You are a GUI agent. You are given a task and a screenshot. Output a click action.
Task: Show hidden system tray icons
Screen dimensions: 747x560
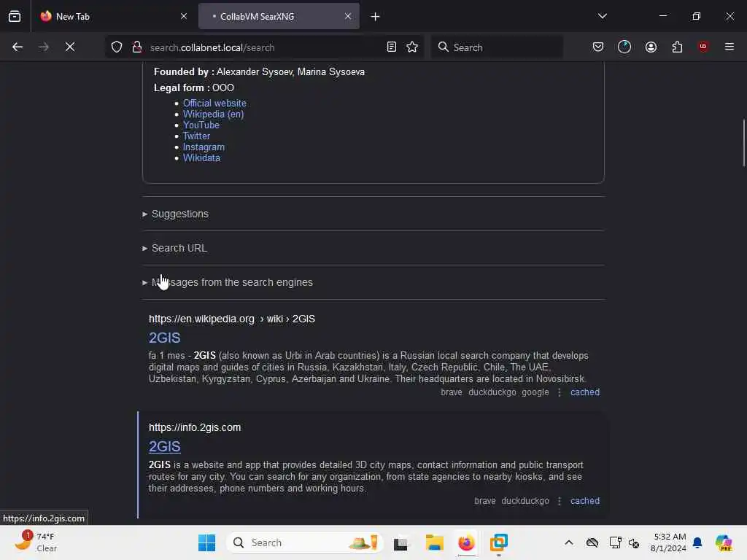(x=569, y=542)
